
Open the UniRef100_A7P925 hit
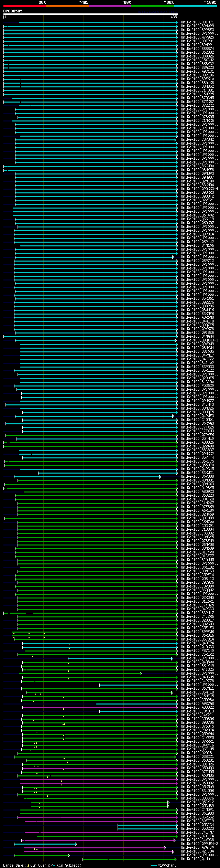click(x=197, y=37)
